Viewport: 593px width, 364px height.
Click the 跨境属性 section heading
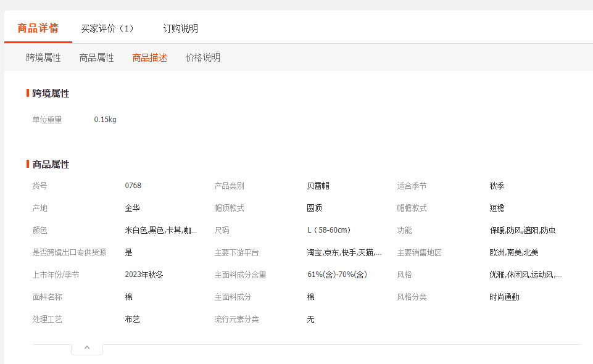51,93
